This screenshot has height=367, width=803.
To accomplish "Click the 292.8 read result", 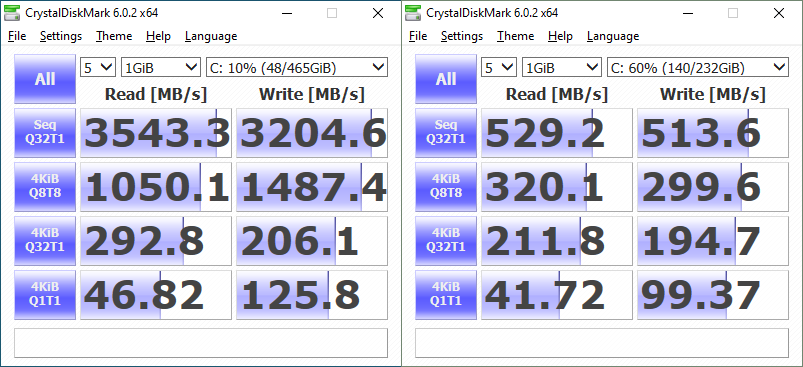I will click(x=156, y=241).
